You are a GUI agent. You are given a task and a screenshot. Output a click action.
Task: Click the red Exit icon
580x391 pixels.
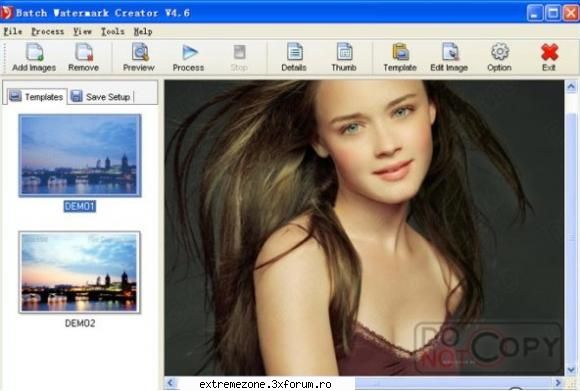coord(549,57)
